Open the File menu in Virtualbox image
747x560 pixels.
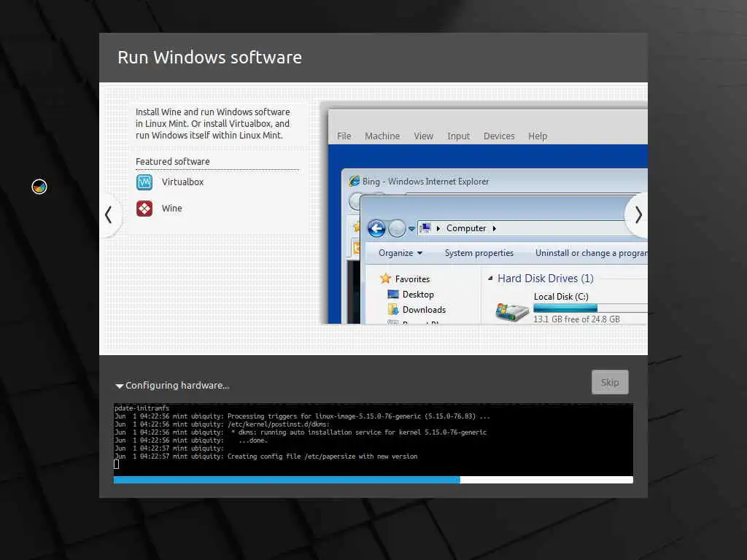coord(344,136)
